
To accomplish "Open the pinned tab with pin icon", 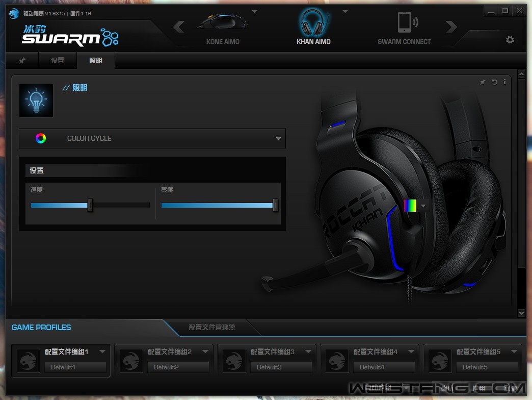I will pyautogui.click(x=22, y=60).
